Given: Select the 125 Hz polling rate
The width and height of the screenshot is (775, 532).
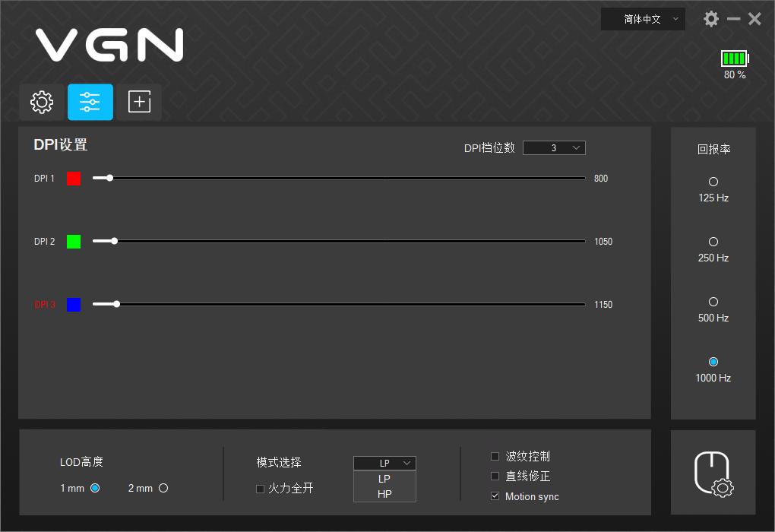Looking at the screenshot, I should (x=713, y=182).
